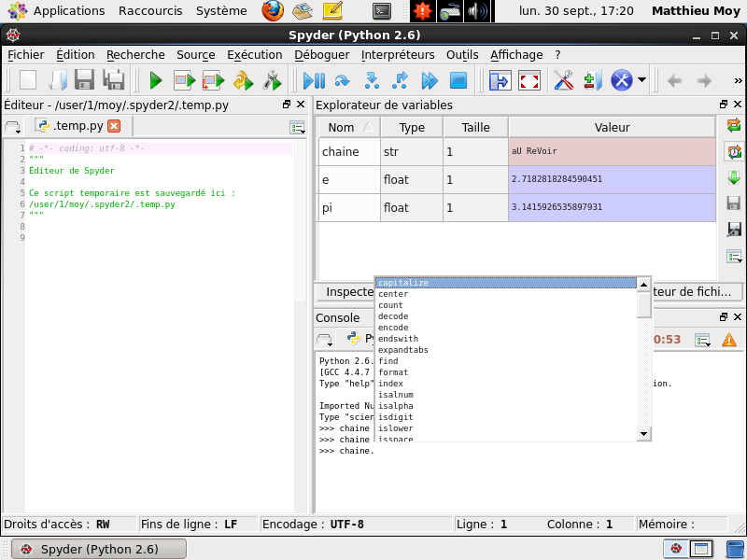The height and width of the screenshot is (560, 747).
Task: Click the Spyder (Python 2.6) taskbar button
Action: pyautogui.click(x=99, y=549)
